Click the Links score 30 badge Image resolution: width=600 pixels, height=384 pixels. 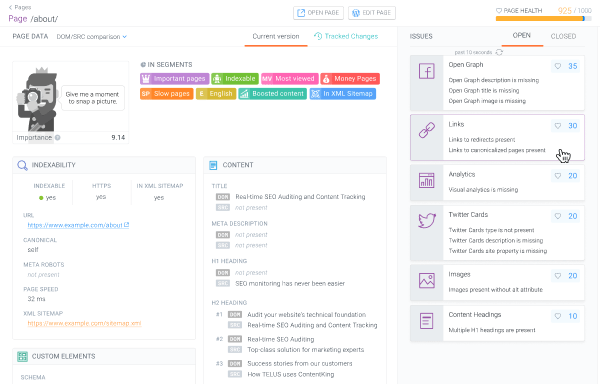click(x=567, y=126)
